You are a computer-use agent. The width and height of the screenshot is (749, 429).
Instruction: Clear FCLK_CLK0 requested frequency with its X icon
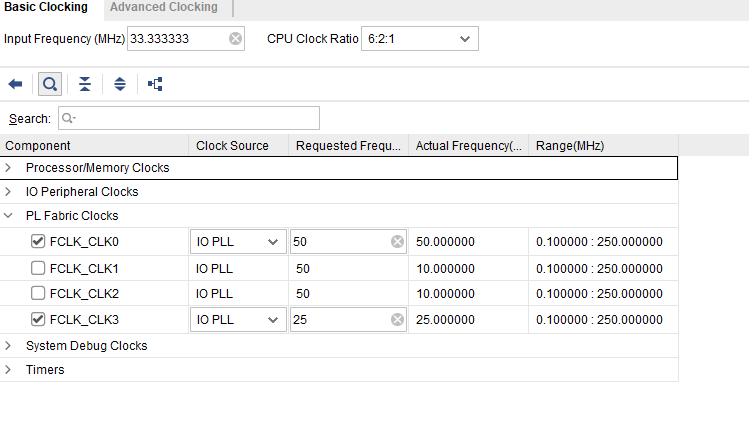click(x=397, y=242)
